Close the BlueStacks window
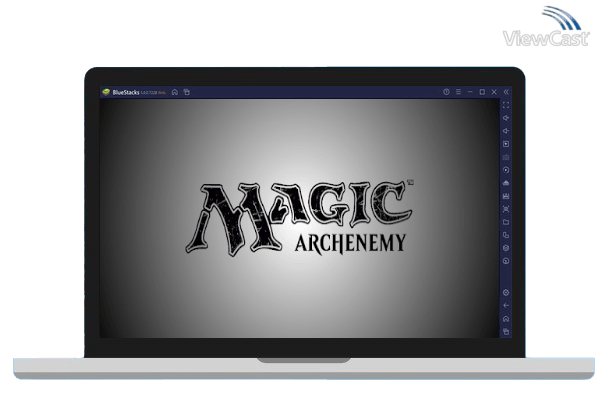Screen dimensions: 602x414 click(494, 92)
